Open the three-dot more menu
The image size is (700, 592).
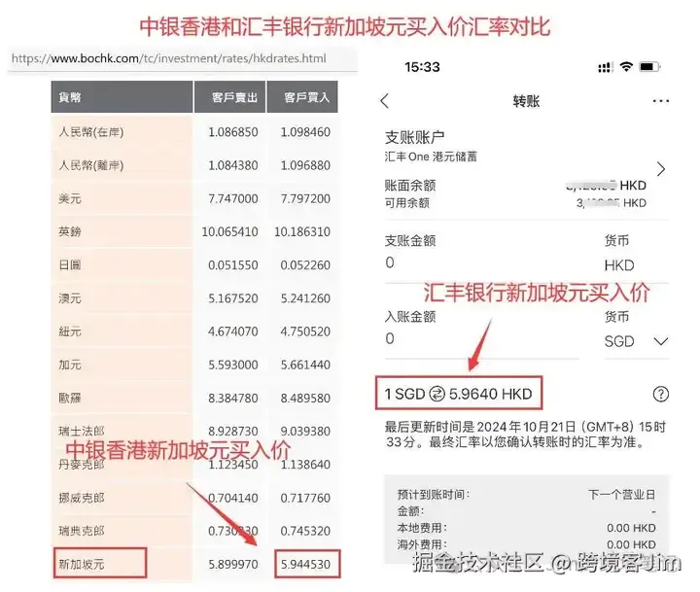pos(661,101)
